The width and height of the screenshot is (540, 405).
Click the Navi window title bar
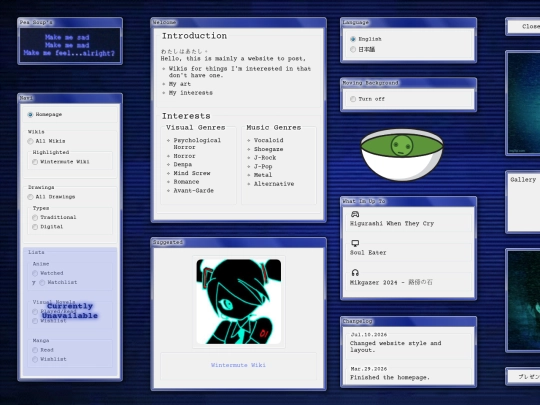70,98
